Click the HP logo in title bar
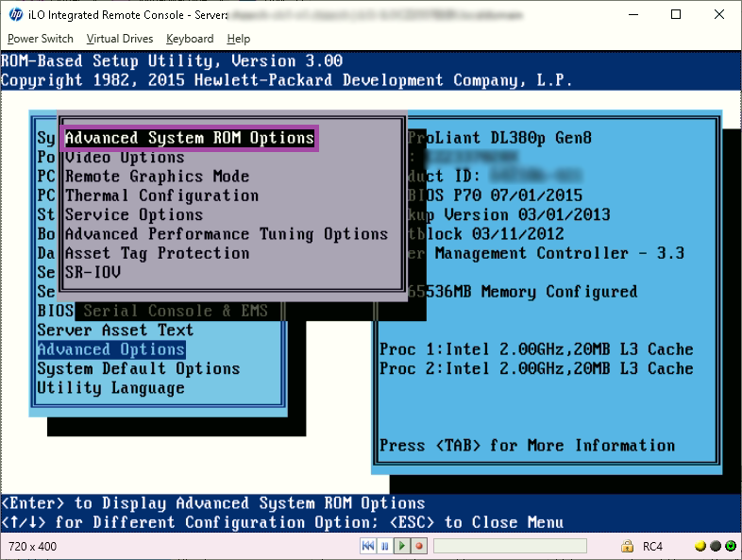This screenshot has height=560, width=742. tap(16, 14)
